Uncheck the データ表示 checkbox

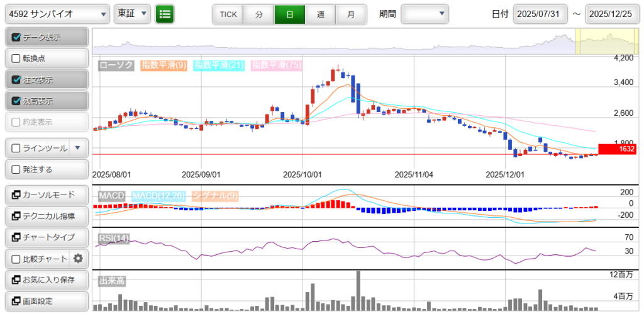click(17, 37)
